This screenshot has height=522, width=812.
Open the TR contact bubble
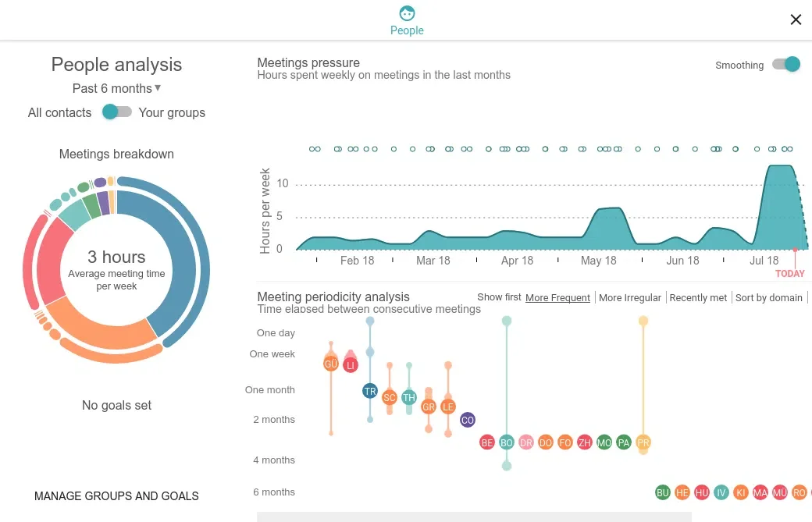pyautogui.click(x=370, y=391)
